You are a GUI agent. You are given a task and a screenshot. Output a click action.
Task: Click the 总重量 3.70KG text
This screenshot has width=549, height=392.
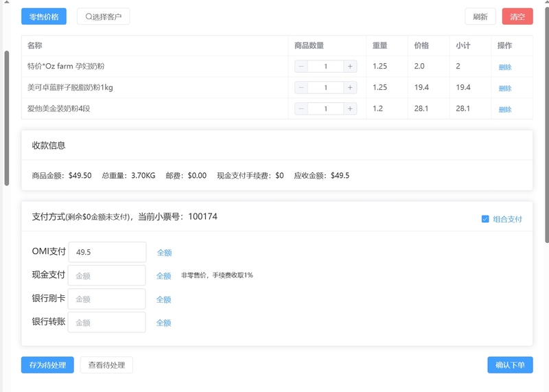pos(128,176)
